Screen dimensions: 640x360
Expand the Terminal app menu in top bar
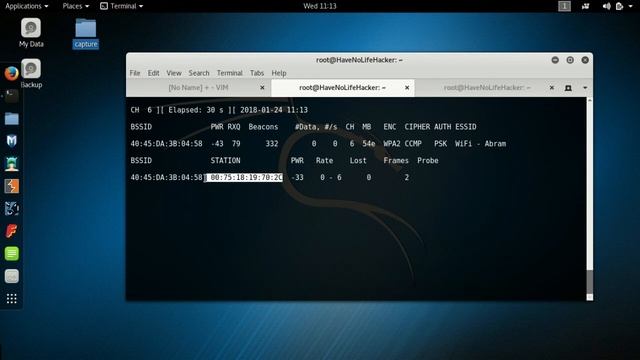tap(122, 6)
